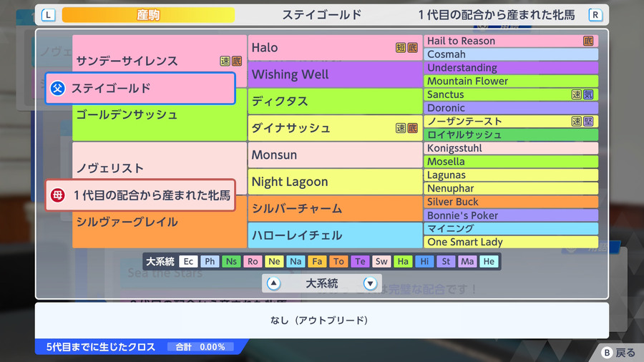644x362 pixels.
Task: Click the To lineage swatch
Action: click(x=338, y=261)
